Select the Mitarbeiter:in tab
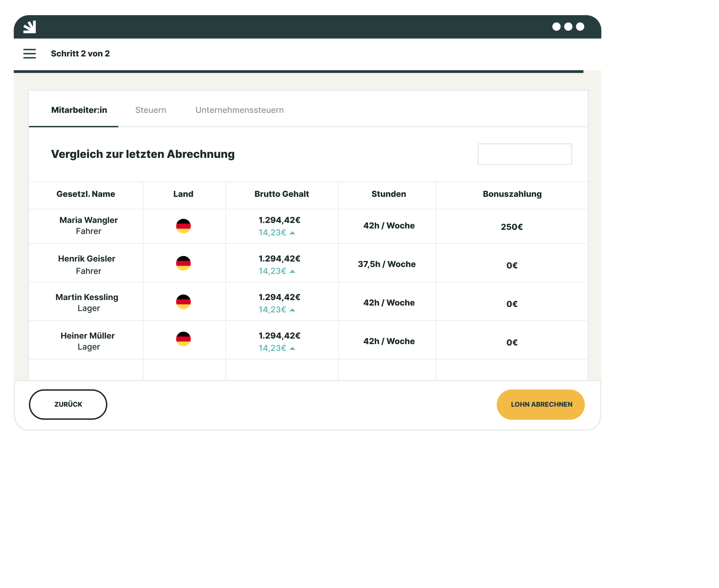The image size is (719, 588). (x=79, y=110)
